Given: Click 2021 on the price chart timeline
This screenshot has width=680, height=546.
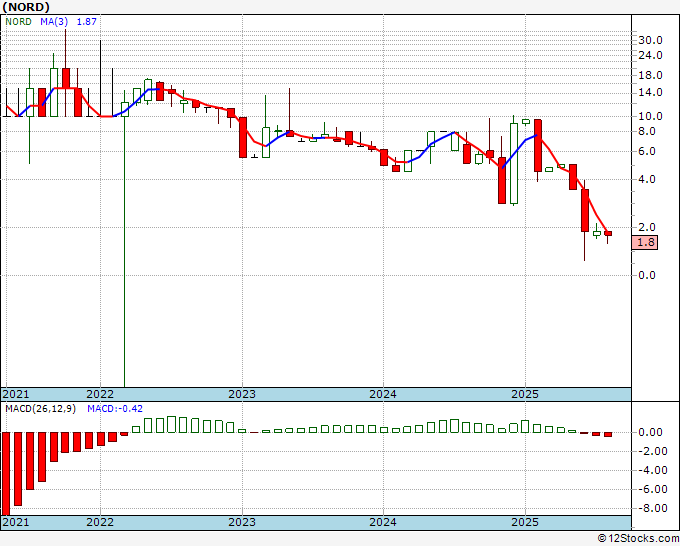Looking at the screenshot, I should (x=16, y=394).
